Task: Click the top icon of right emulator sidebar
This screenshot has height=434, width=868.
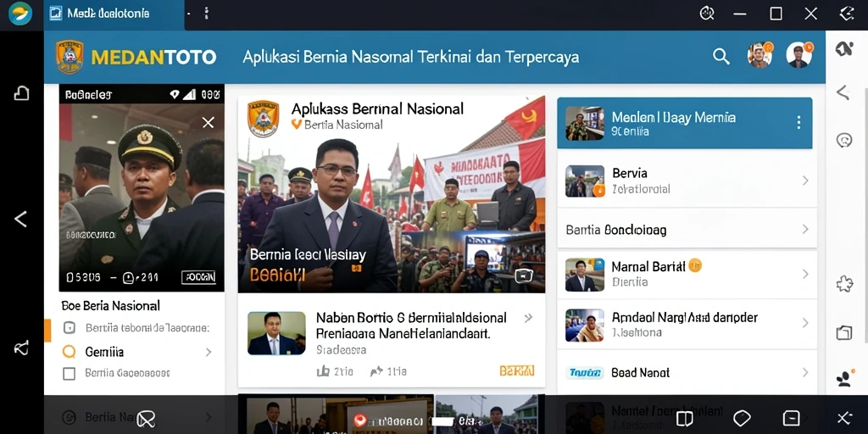Action: (843, 48)
